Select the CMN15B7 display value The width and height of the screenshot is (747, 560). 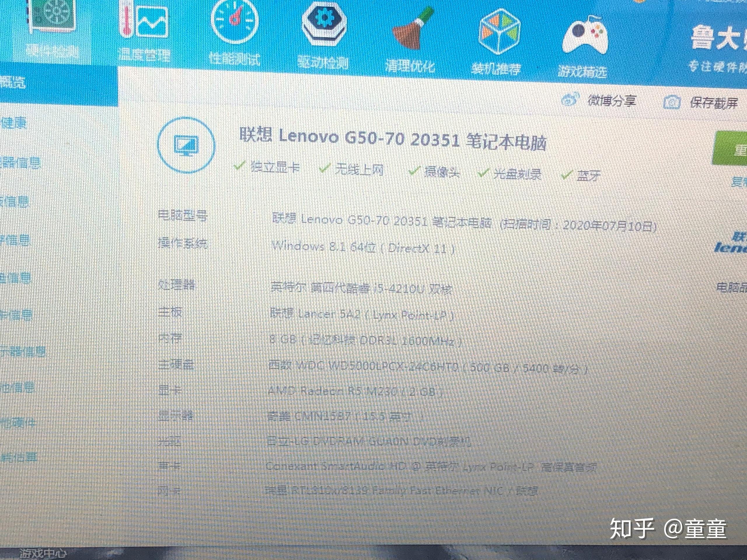pyautogui.click(x=345, y=416)
